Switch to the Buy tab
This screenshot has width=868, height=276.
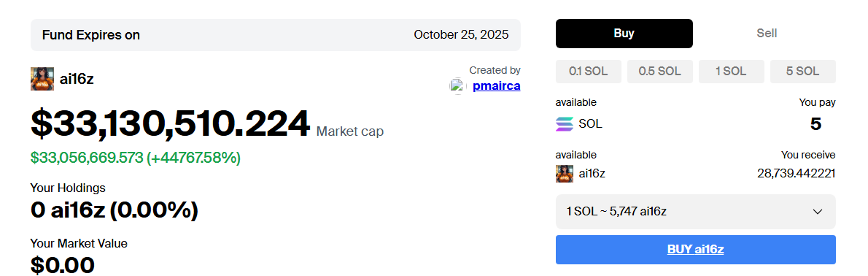pyautogui.click(x=624, y=34)
